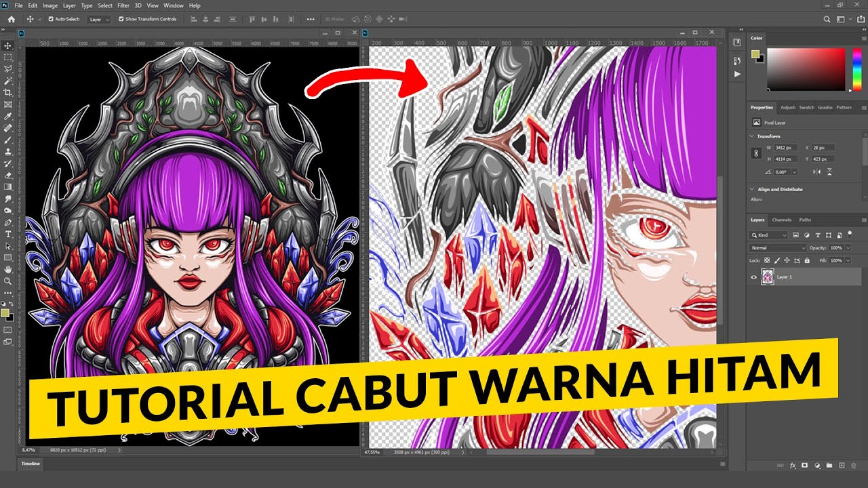
Task: Select the Eyedropper tool
Action: tap(8, 116)
